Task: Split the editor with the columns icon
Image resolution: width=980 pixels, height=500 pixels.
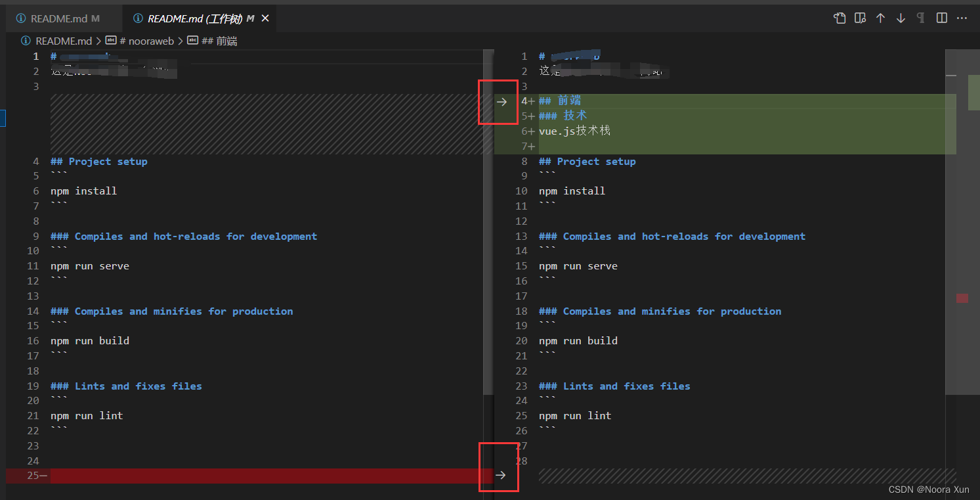Action: point(942,18)
